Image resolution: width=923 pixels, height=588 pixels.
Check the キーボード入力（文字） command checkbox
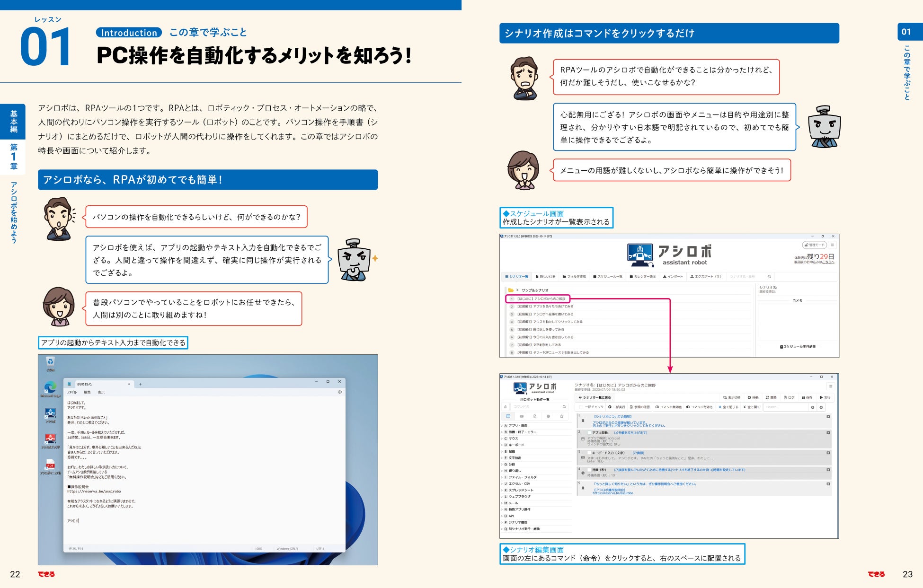point(589,453)
